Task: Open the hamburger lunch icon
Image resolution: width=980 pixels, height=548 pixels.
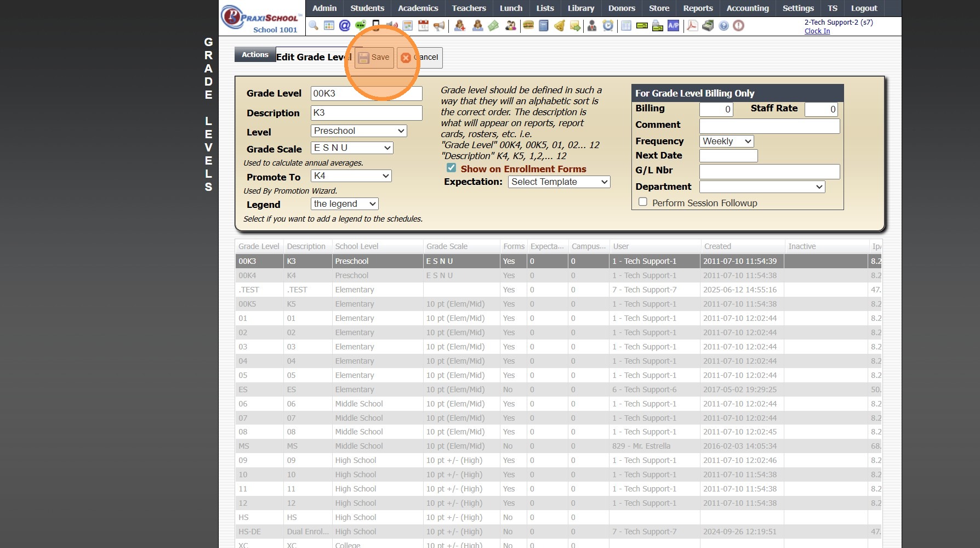Action: tap(528, 26)
